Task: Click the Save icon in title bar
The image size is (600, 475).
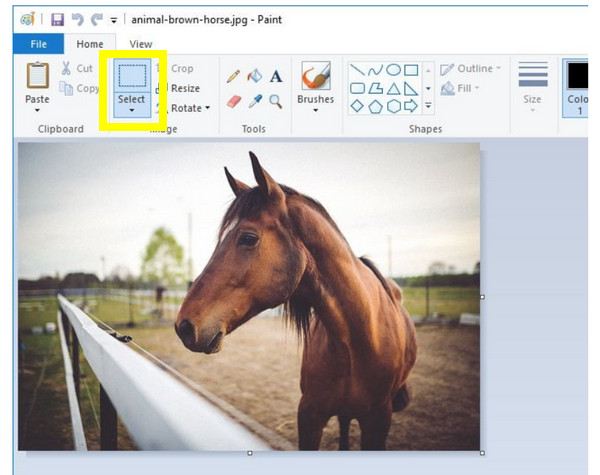Action: click(57, 19)
